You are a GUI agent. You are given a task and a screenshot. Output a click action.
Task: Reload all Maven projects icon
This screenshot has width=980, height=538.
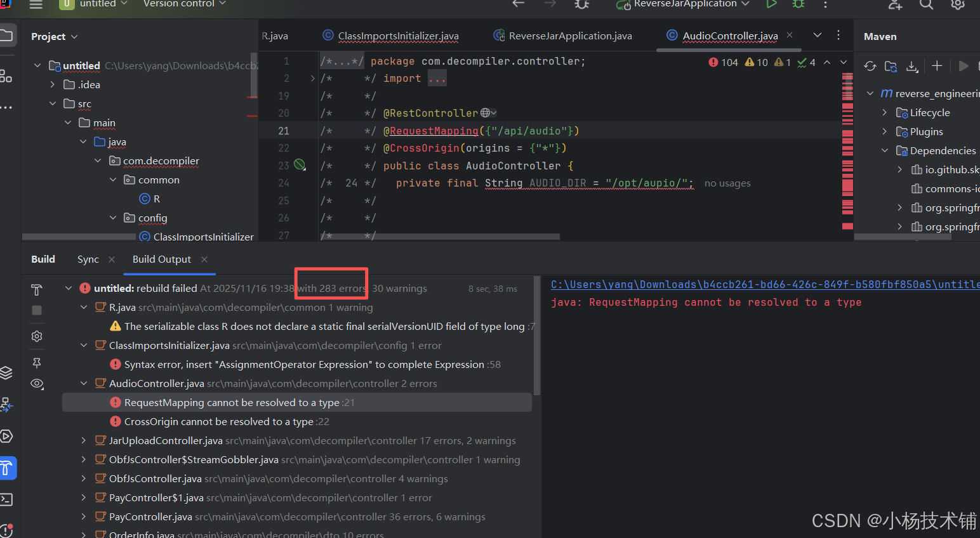(x=870, y=66)
